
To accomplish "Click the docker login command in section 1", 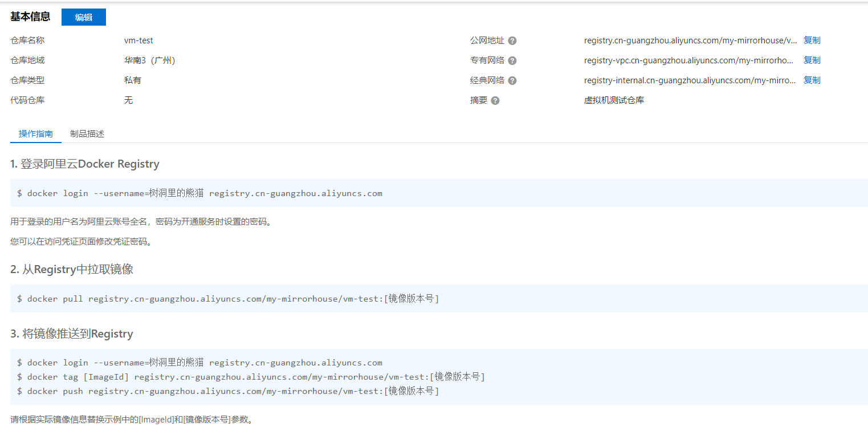I will (199, 193).
